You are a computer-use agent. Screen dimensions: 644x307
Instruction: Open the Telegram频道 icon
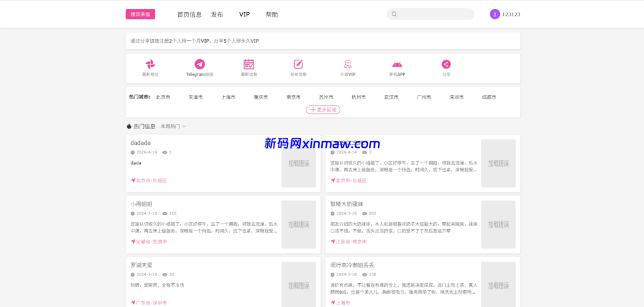pos(199,64)
